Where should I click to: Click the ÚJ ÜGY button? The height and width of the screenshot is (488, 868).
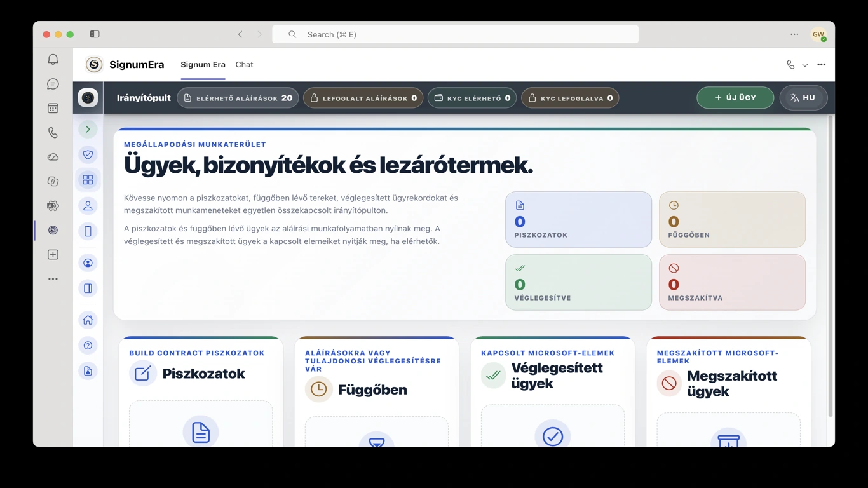pos(735,98)
